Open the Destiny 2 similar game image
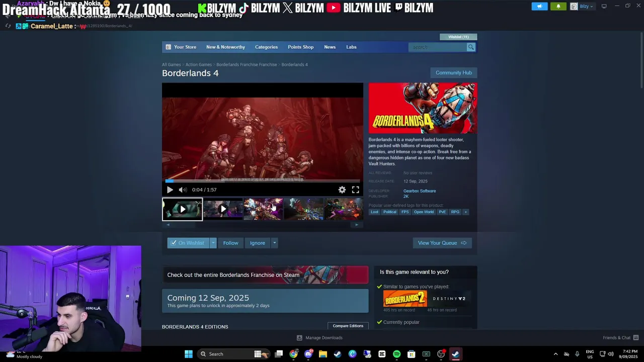 (449, 299)
